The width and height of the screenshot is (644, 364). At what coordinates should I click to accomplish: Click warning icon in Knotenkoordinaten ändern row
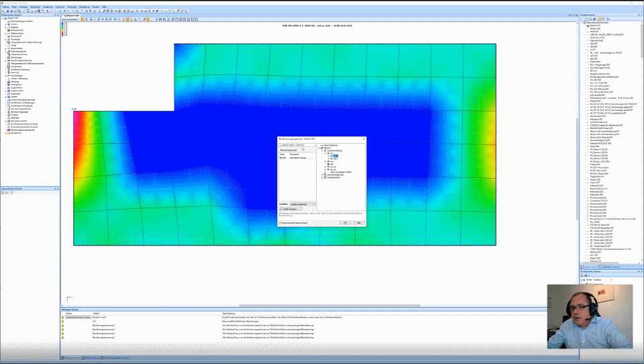[63, 317]
